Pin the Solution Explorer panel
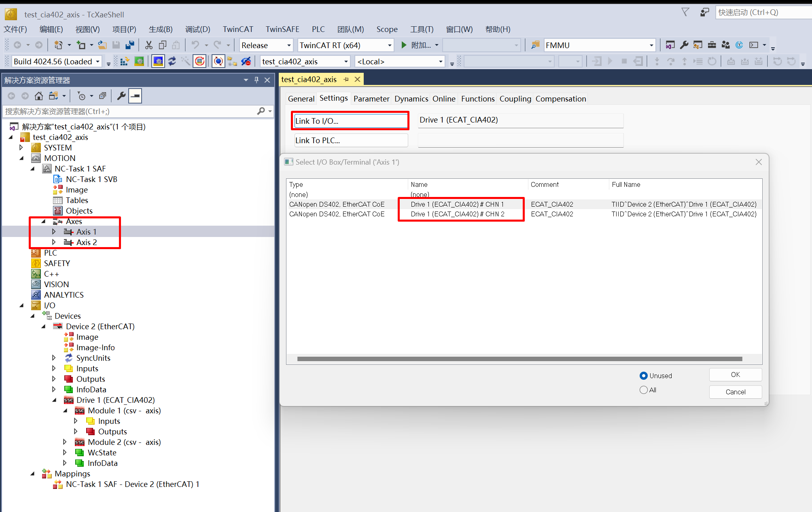The image size is (812, 512). point(256,80)
